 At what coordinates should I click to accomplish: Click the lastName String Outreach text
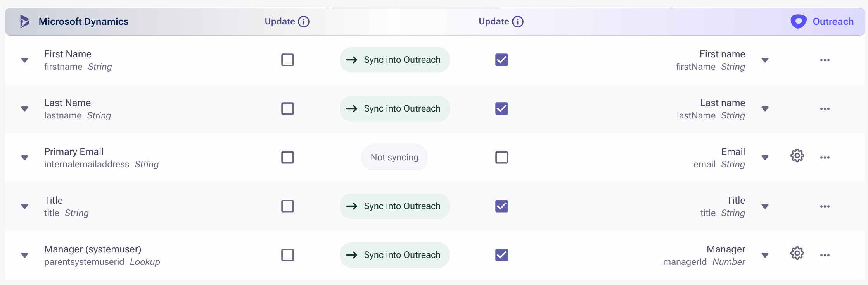(x=711, y=116)
